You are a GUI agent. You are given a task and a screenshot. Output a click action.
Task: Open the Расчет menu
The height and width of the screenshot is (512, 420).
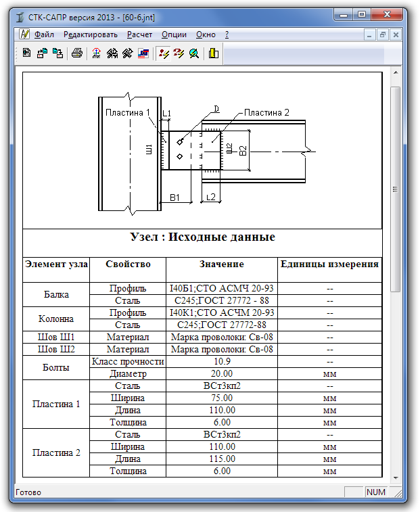click(140, 34)
